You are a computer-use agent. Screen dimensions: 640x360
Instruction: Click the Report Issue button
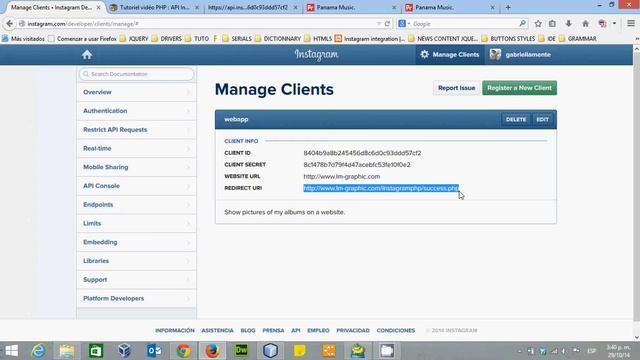[x=456, y=88]
